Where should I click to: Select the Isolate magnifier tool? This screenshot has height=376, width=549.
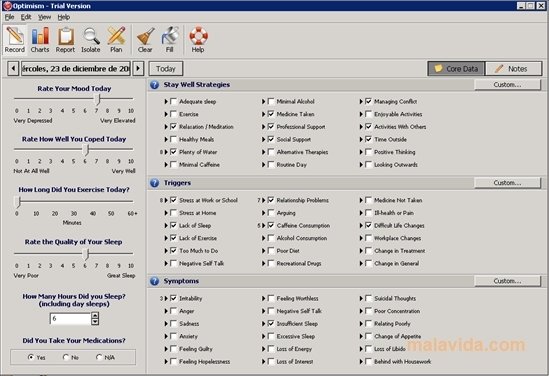91,40
